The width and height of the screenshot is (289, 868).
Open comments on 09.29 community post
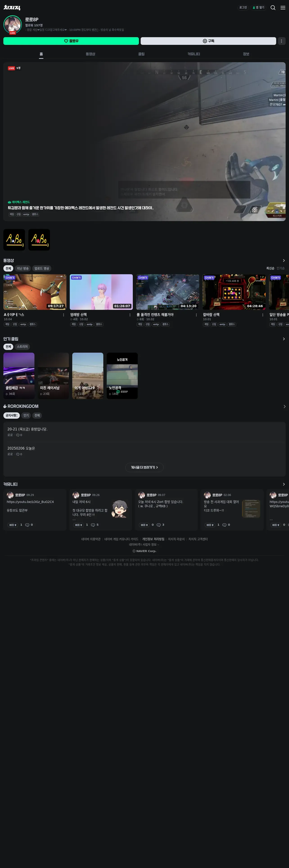(29, 525)
